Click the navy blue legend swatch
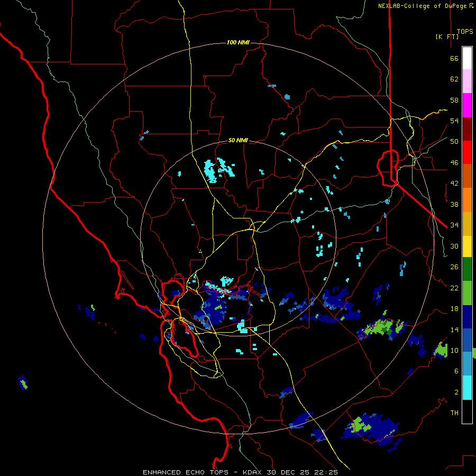Screen dimensions: 476x476 click(x=467, y=317)
